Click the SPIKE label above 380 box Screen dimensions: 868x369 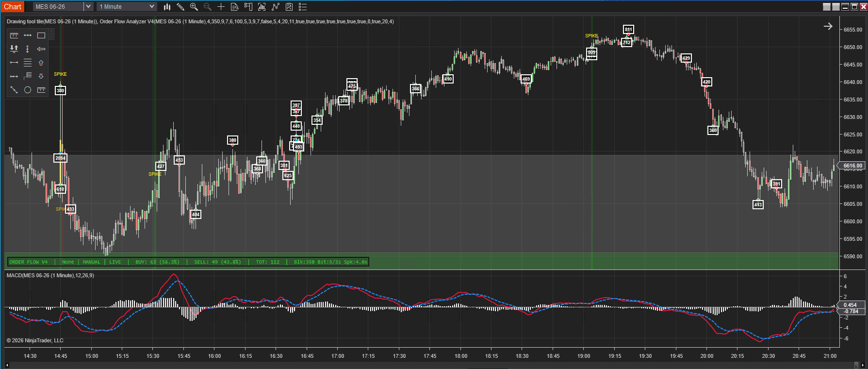60,74
